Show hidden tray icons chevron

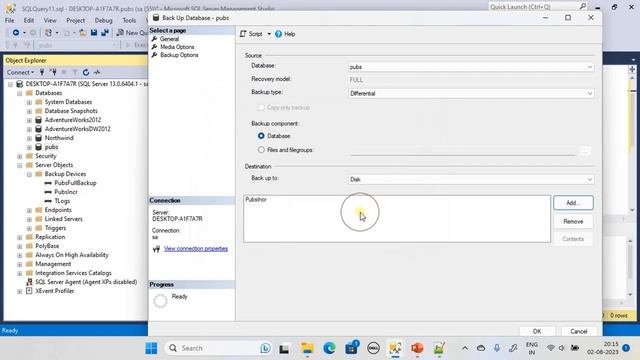click(465, 348)
